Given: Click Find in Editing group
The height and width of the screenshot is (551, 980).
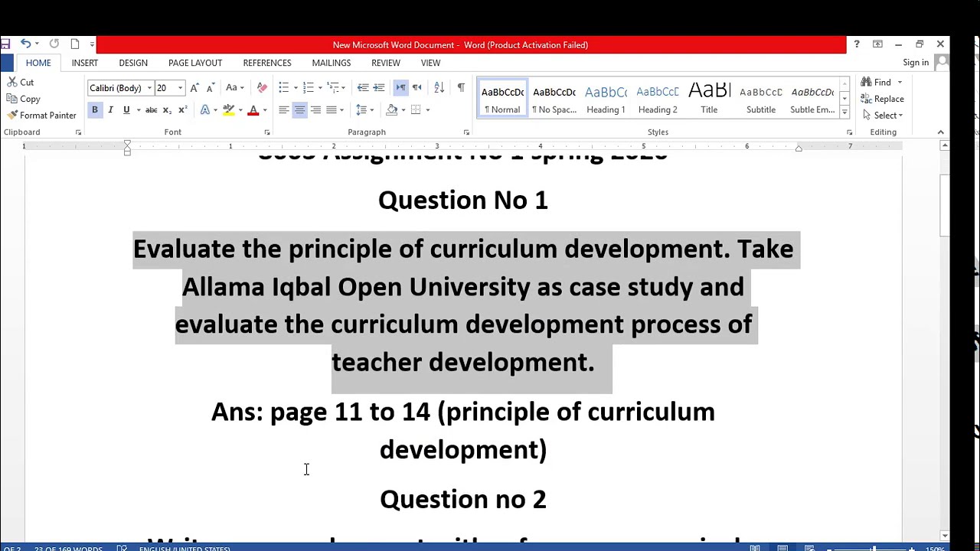Looking at the screenshot, I should [x=882, y=82].
